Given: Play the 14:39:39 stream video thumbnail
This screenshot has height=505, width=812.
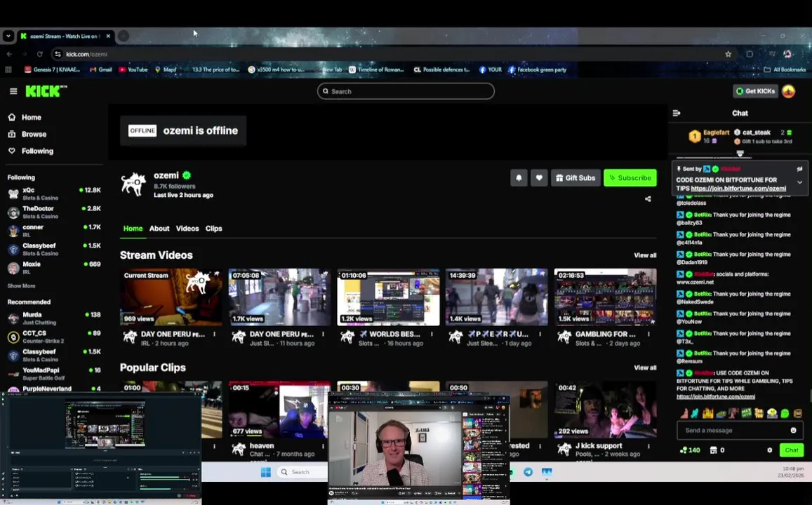Looking at the screenshot, I should coord(497,297).
